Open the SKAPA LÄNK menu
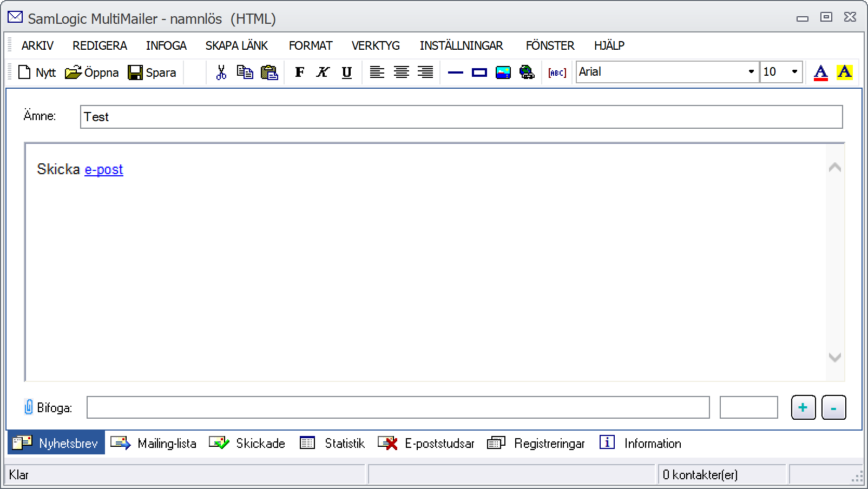This screenshot has height=489, width=868. click(x=236, y=45)
